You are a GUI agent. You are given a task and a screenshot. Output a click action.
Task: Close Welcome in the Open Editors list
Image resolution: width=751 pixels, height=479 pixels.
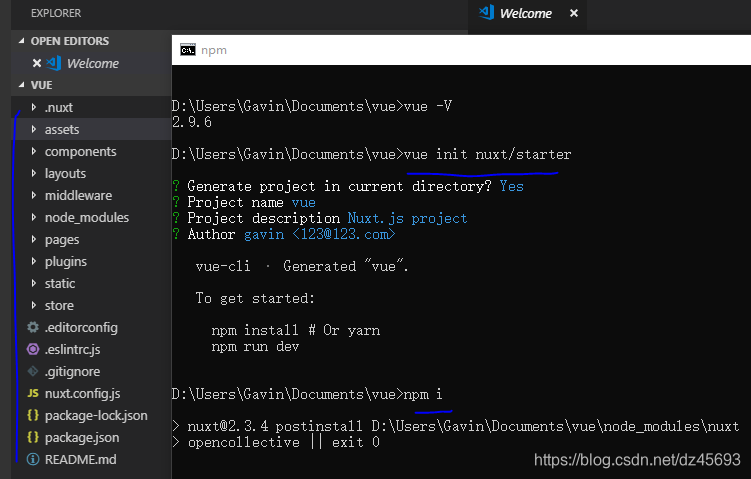36,63
